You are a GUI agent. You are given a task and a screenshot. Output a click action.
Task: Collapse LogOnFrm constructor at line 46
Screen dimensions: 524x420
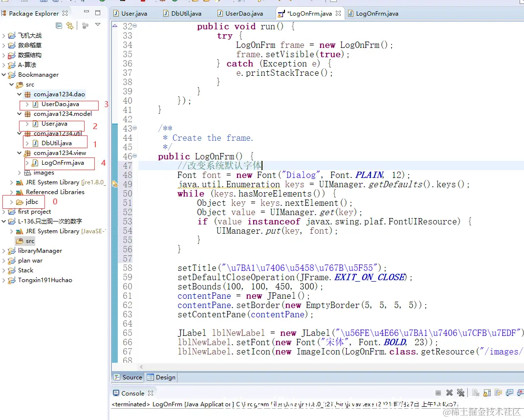(x=135, y=156)
